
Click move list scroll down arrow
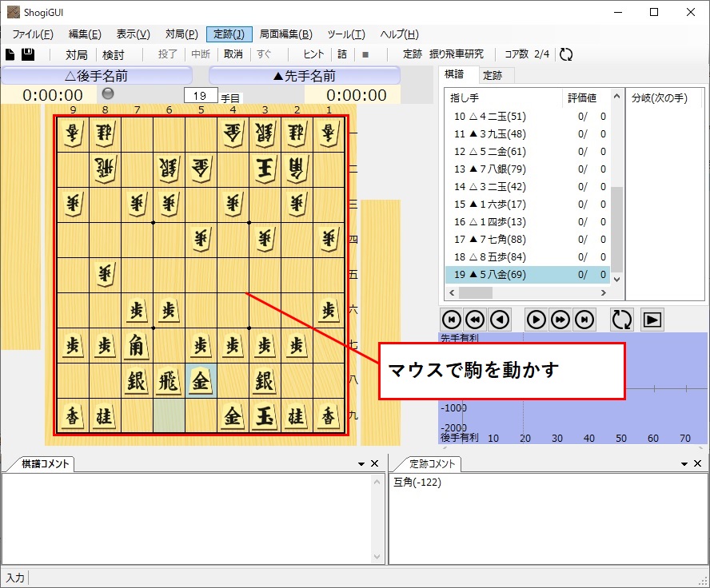pos(616,280)
